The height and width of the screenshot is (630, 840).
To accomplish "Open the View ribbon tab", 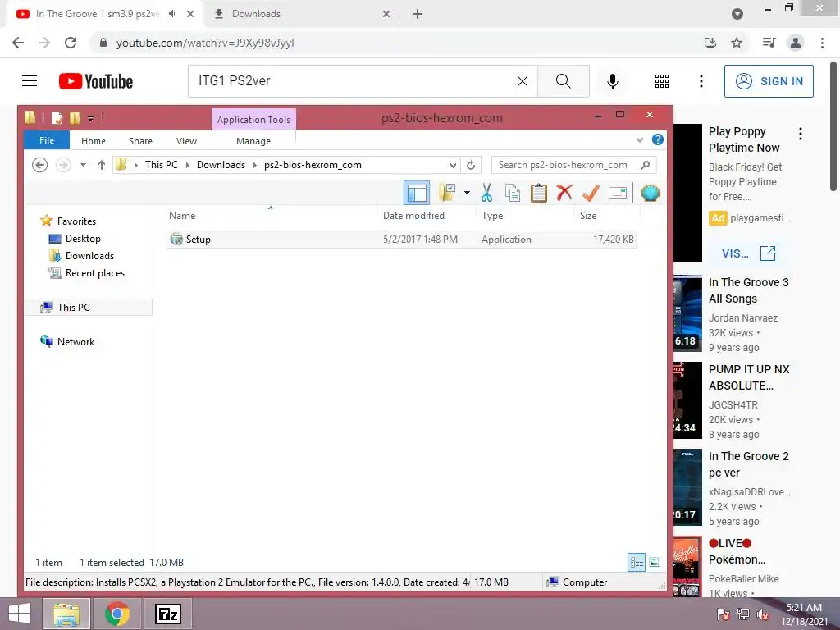I will (186, 141).
